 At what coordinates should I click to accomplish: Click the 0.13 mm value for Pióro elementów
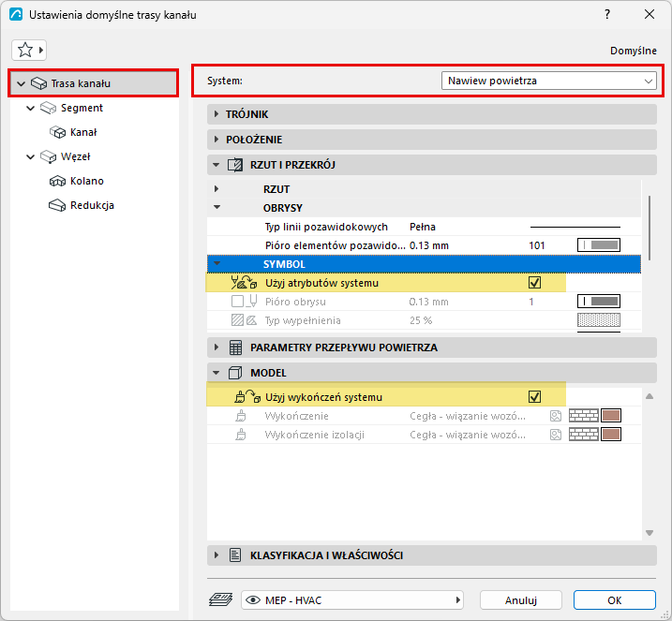(x=429, y=245)
